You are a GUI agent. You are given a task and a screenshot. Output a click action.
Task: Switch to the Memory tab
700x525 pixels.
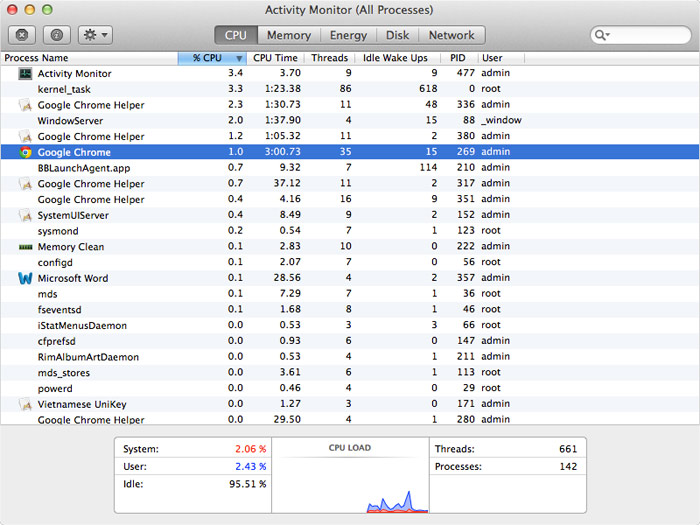[x=289, y=35]
